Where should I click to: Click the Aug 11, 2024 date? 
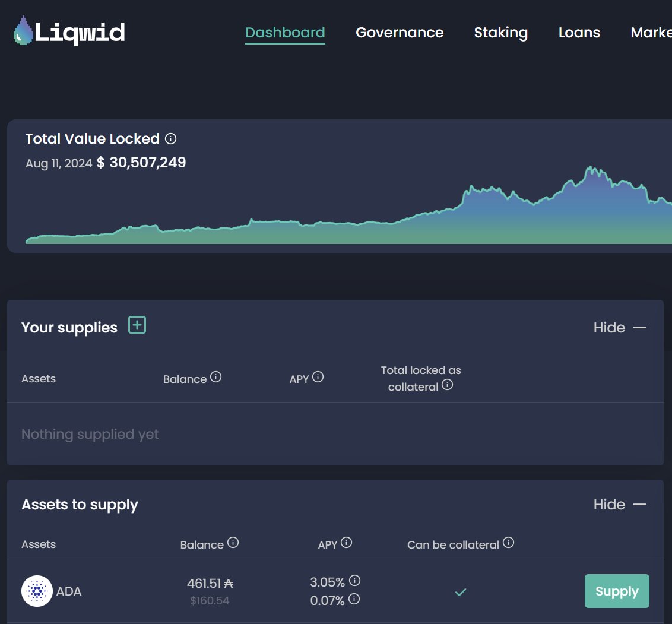59,163
